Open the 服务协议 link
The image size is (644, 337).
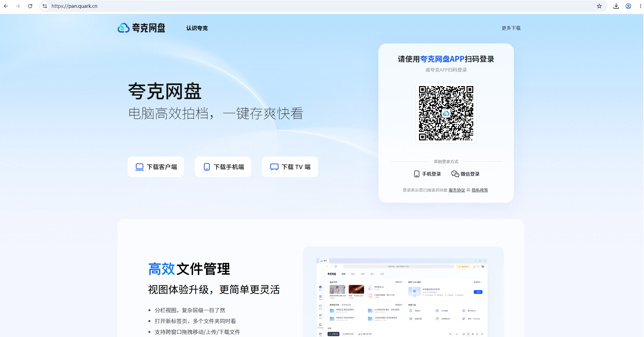457,190
